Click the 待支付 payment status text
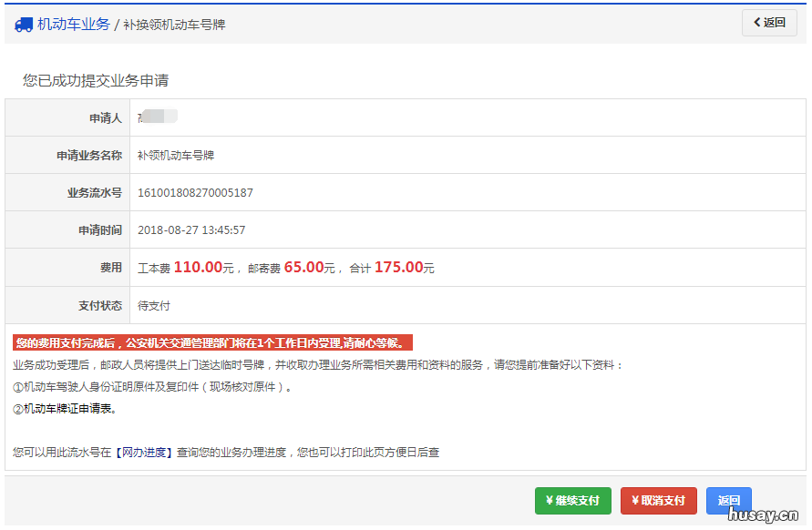This screenshot has width=812, height=530. (169, 305)
